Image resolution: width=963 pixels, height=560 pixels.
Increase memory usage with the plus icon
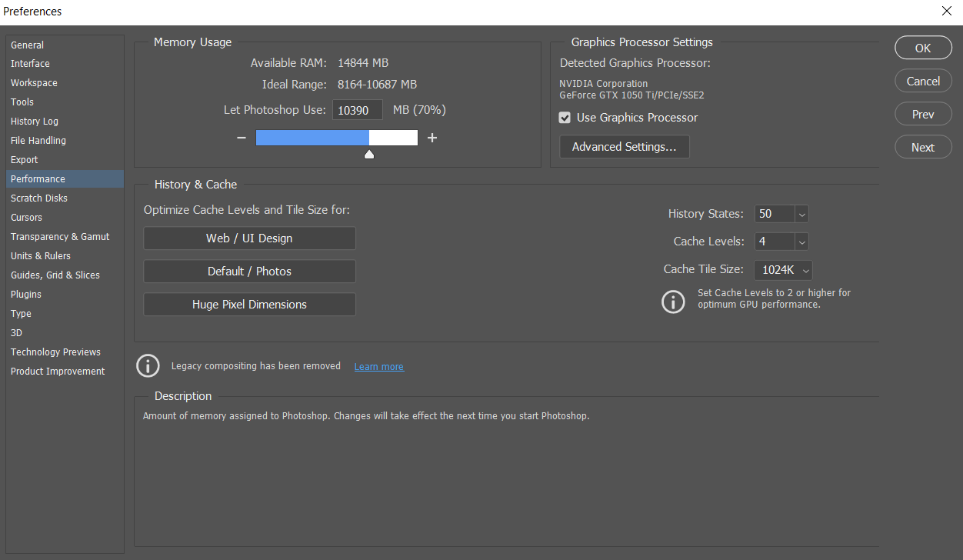pos(432,138)
